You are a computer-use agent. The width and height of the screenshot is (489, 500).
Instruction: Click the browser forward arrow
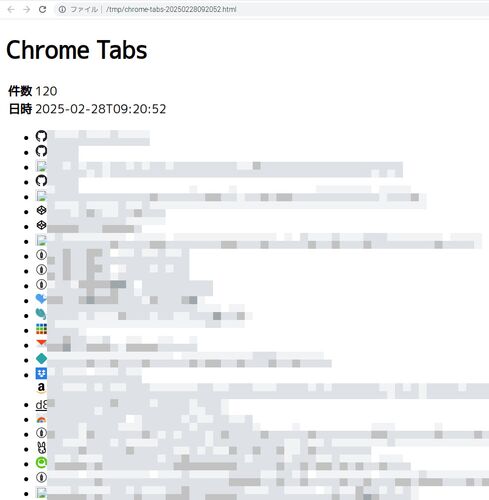tap(27, 9)
